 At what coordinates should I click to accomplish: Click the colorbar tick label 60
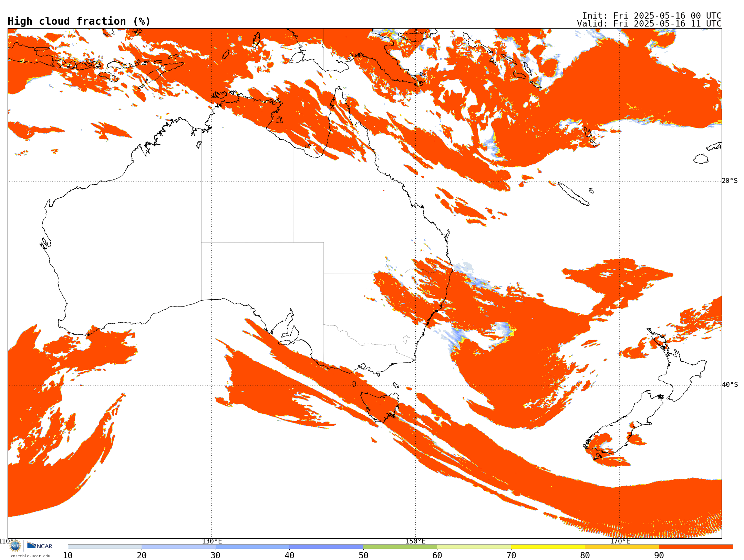[437, 556]
